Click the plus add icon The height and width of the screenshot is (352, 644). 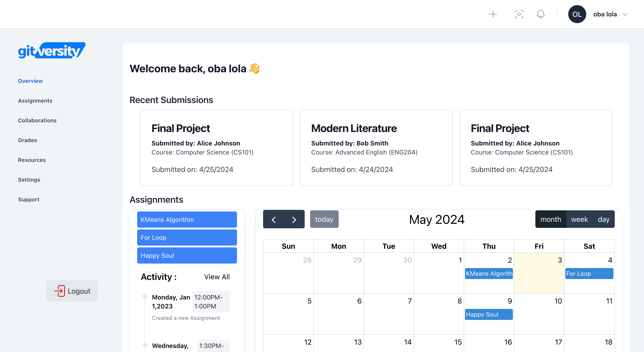pyautogui.click(x=493, y=14)
